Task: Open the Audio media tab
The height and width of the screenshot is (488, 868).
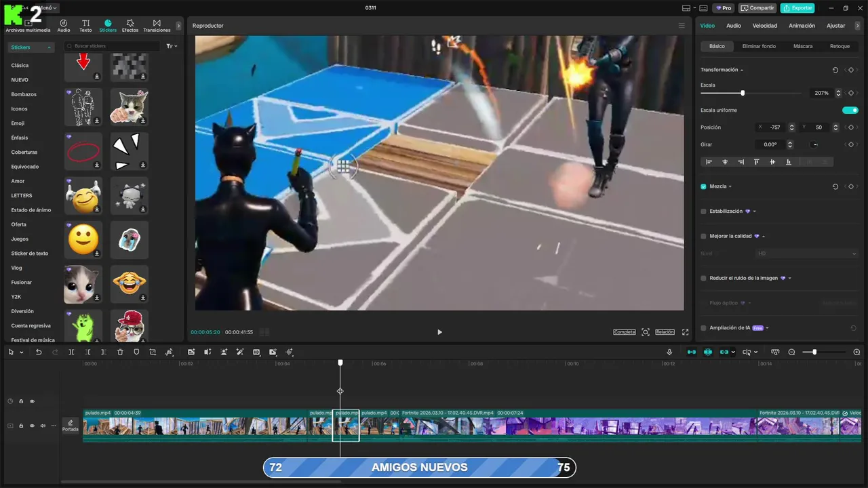Action: 64,26
